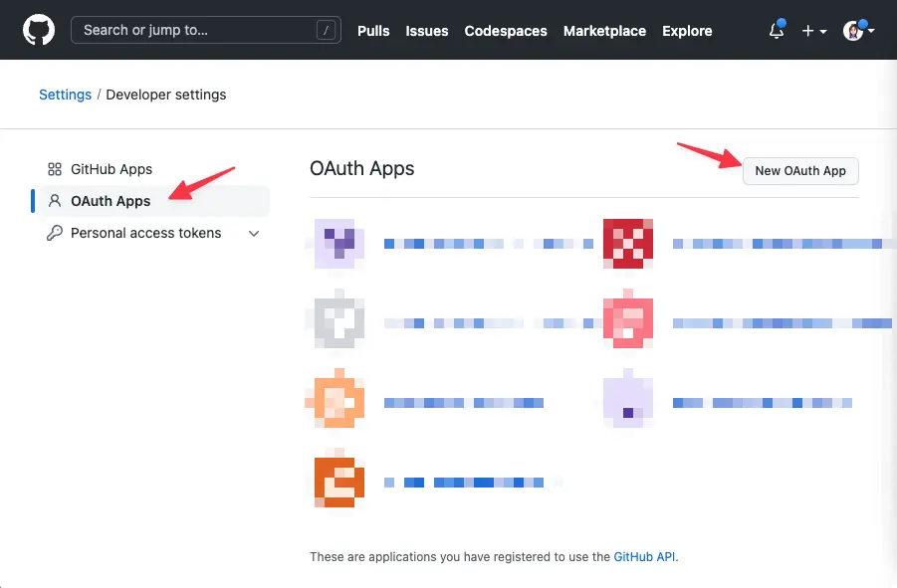Click the key icon beside Personal access tokens
The image size is (897, 588).
pyautogui.click(x=54, y=233)
